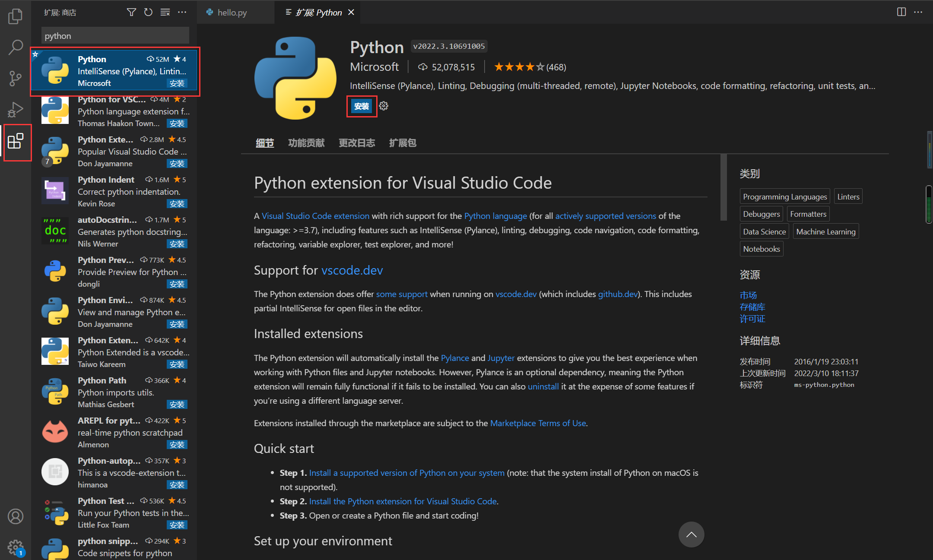Close the Python extension tab
The image size is (933, 560).
(351, 12)
